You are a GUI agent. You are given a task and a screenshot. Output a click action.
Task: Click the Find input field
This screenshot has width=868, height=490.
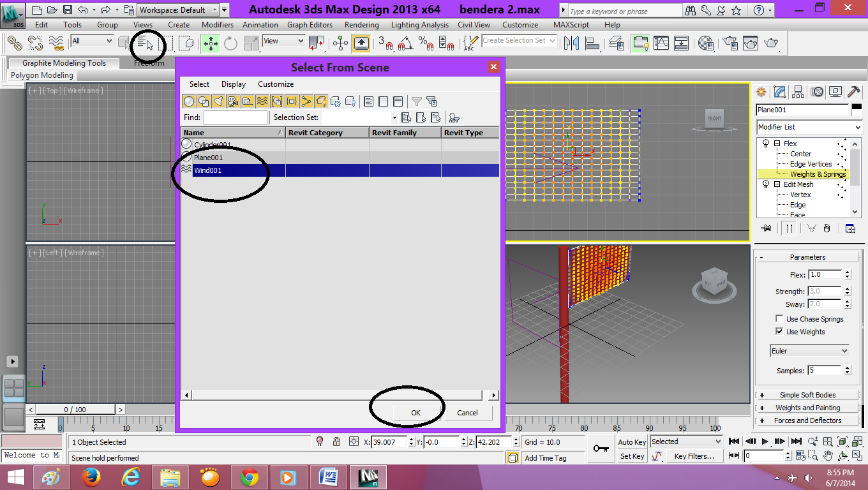point(236,117)
